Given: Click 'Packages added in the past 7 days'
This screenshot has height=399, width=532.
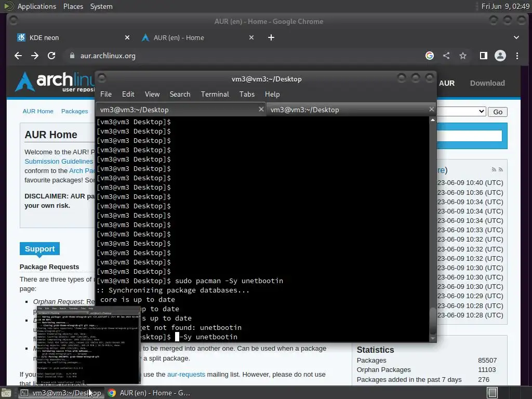Looking at the screenshot, I should (x=409, y=380).
